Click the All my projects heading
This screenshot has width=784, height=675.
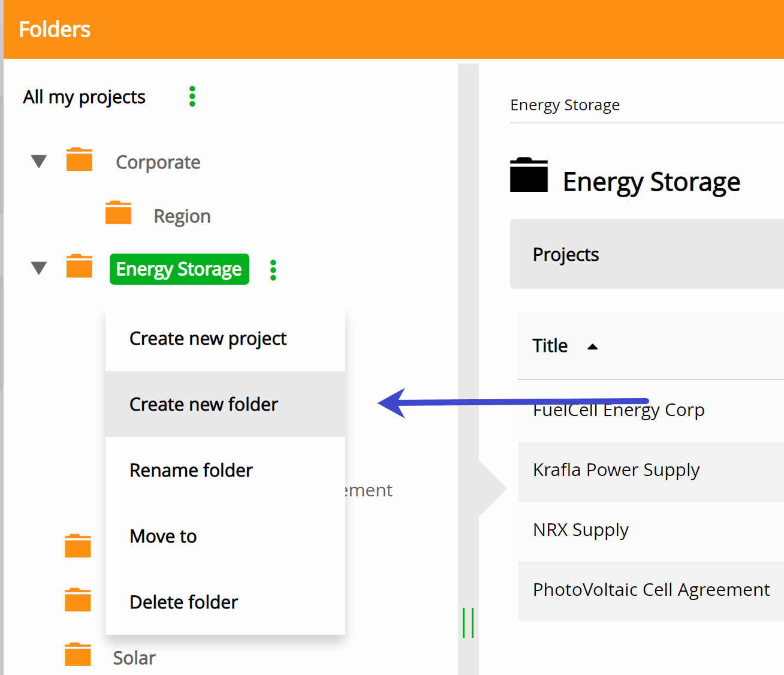tap(84, 97)
